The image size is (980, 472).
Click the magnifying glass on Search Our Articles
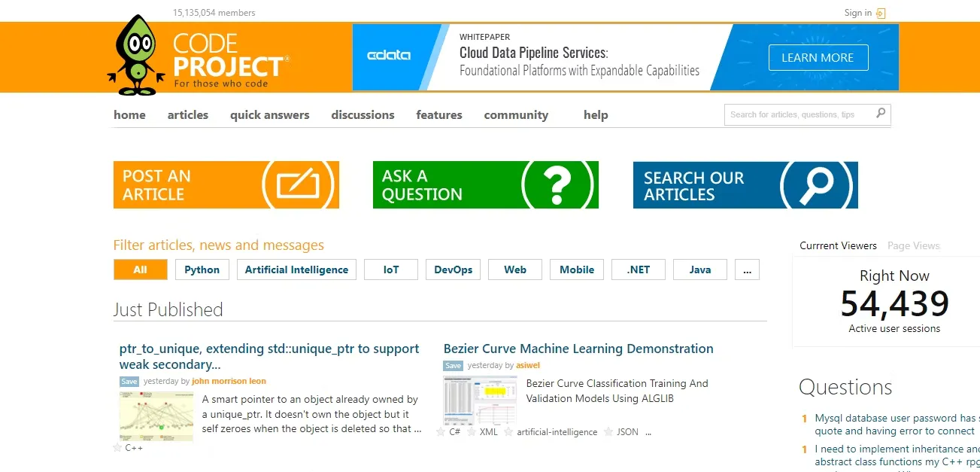pyautogui.click(x=816, y=185)
